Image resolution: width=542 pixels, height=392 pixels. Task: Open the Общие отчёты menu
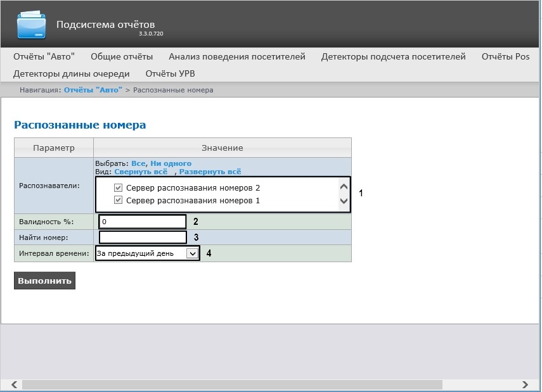(x=122, y=56)
